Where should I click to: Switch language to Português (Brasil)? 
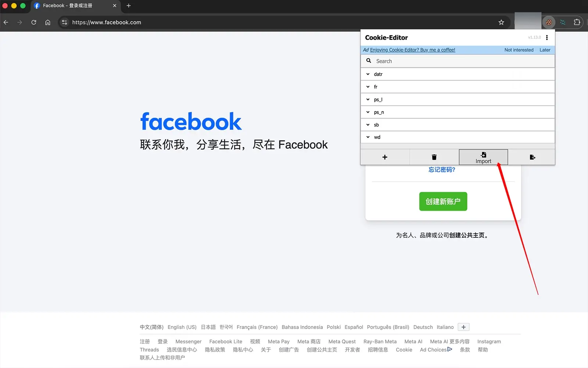click(388, 327)
